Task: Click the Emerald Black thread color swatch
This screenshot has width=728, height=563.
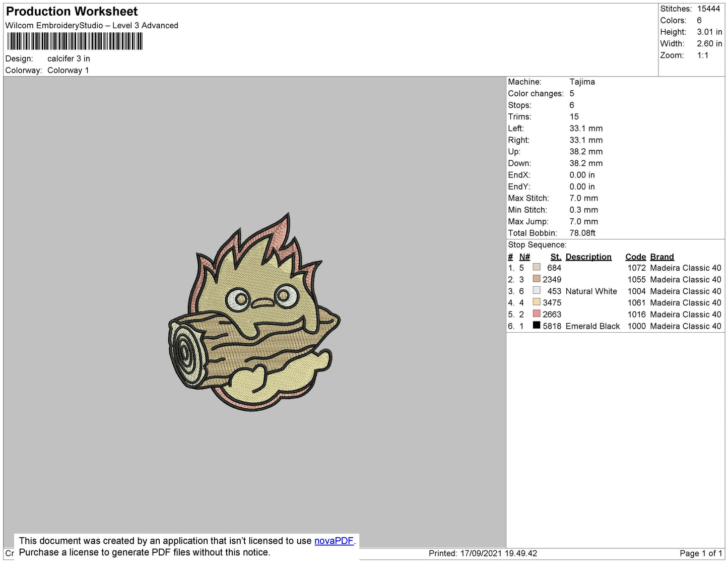Action: tap(537, 325)
